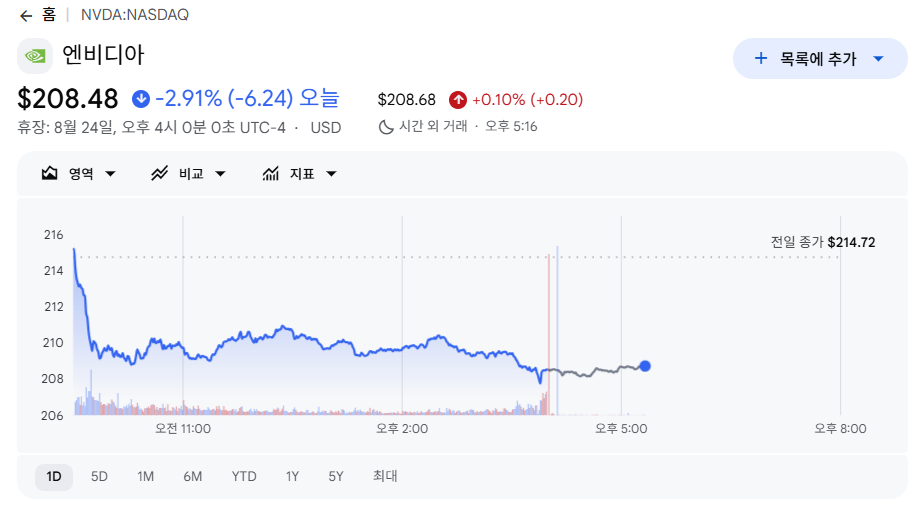
Task: Switch to the 5D time range
Action: 99,476
